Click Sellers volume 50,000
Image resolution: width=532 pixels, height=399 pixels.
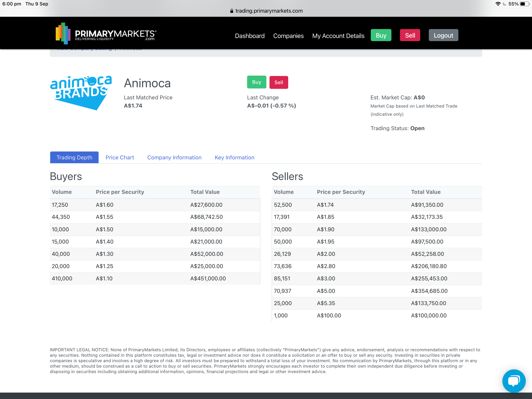[283, 242]
